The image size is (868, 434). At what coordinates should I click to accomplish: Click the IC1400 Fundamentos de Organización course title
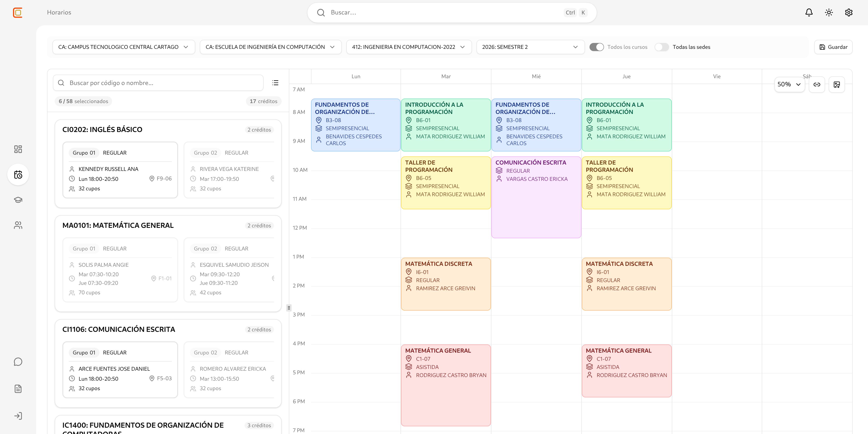[143, 428]
